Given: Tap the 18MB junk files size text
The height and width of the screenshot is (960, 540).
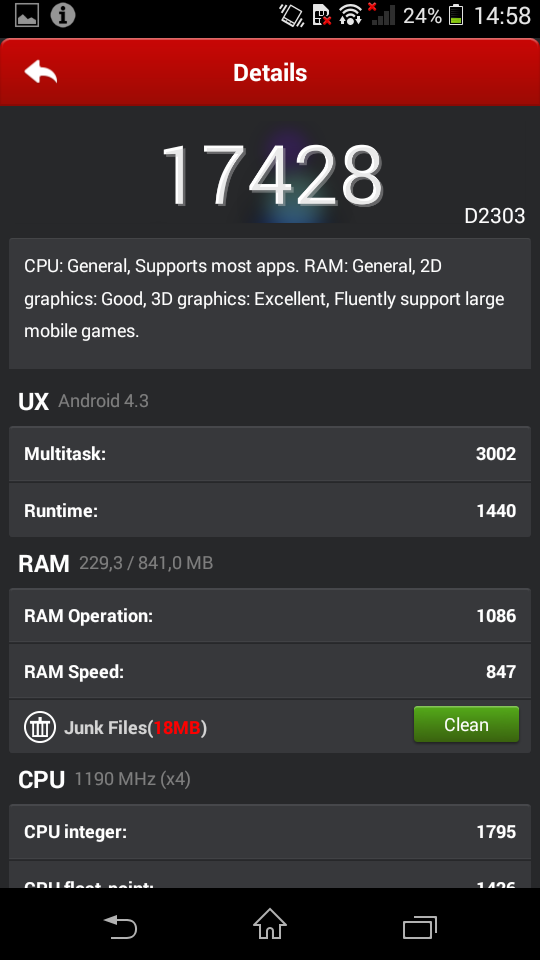Looking at the screenshot, I should (177, 727).
